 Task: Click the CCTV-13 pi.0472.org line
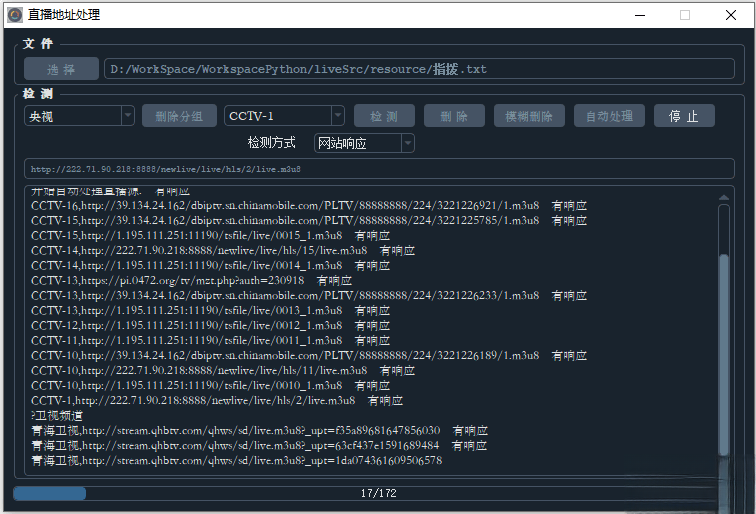(x=191, y=281)
